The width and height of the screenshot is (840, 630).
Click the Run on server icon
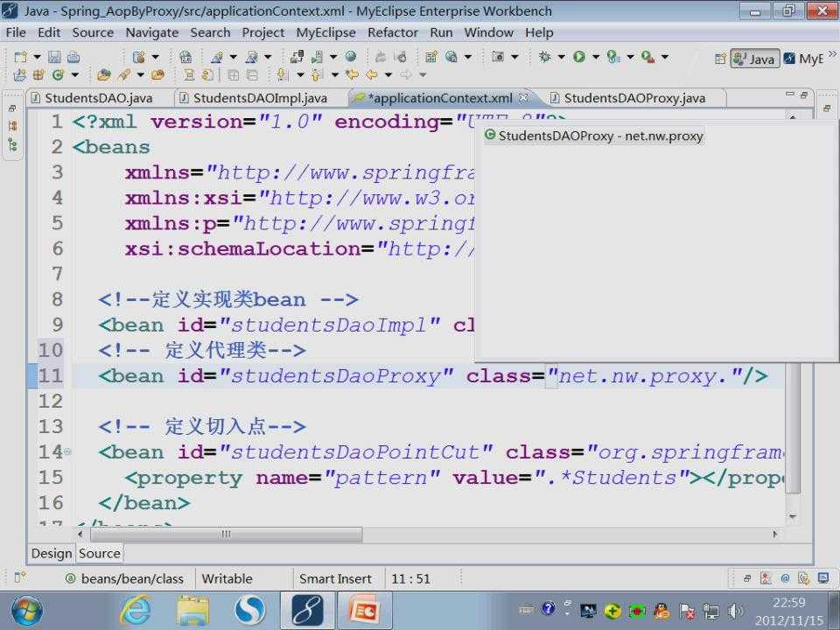coord(613,56)
